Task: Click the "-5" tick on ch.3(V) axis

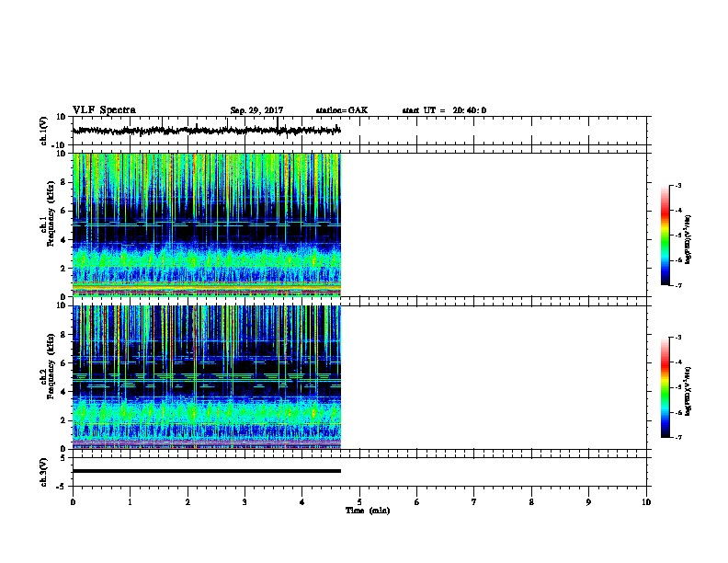Action: [x=62, y=487]
